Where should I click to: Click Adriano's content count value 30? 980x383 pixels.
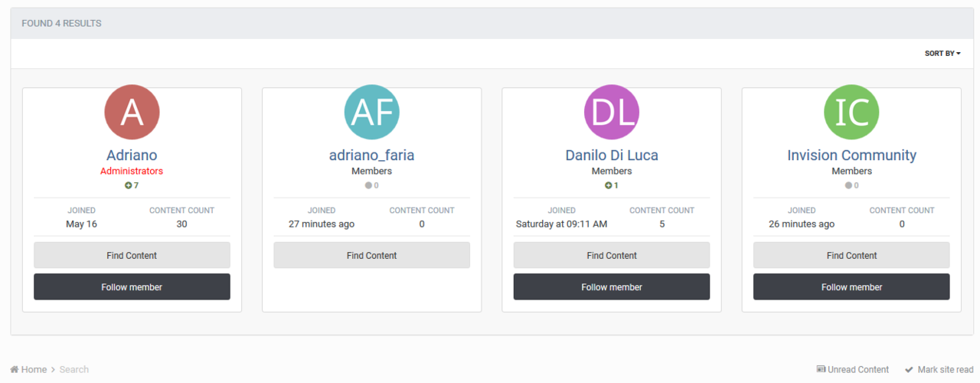point(181,224)
